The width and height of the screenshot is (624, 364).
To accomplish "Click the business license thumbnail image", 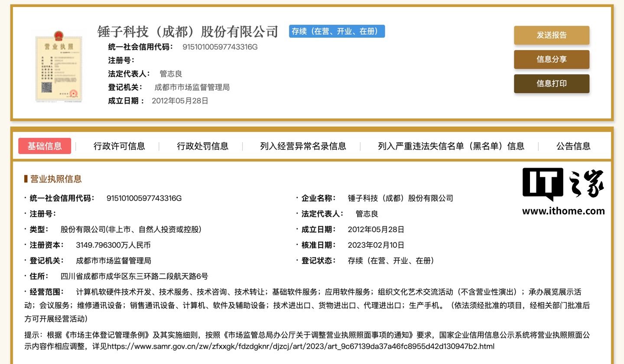I will 59,67.
